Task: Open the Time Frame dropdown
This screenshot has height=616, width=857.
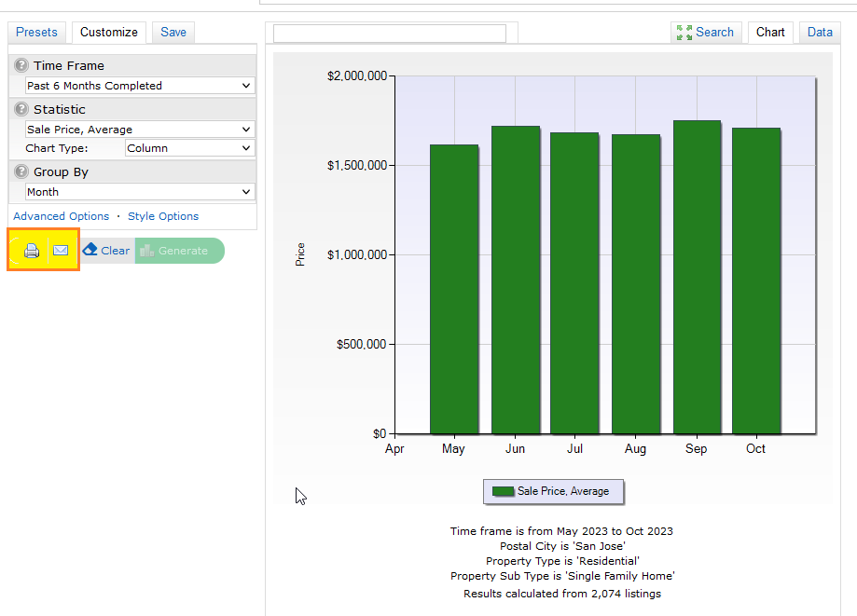Action: coord(140,86)
